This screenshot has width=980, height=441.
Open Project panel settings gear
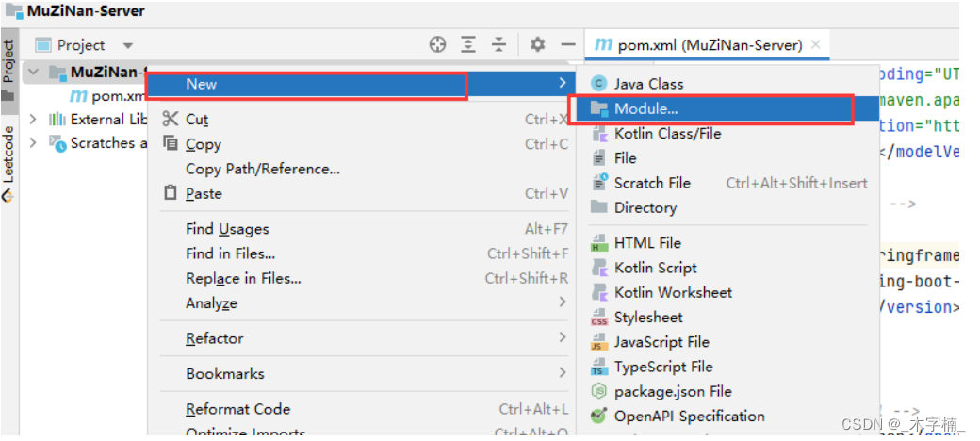pyautogui.click(x=537, y=44)
